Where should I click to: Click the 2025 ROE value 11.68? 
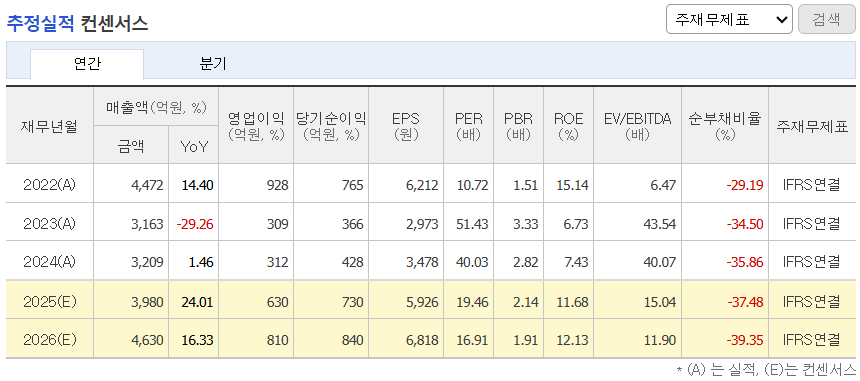pos(572,302)
